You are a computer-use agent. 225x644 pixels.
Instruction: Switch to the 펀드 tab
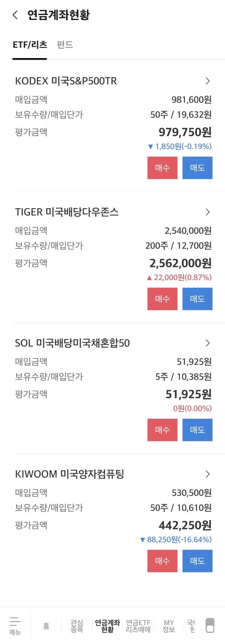[65, 45]
